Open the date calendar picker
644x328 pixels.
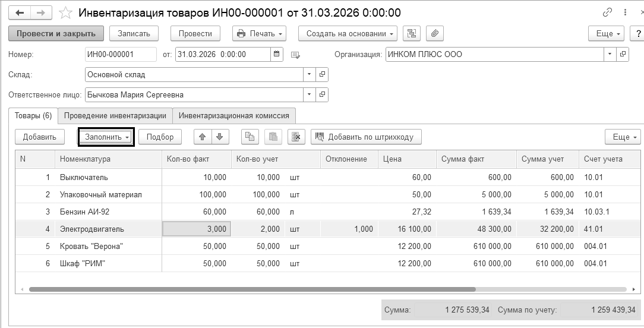[x=277, y=55]
